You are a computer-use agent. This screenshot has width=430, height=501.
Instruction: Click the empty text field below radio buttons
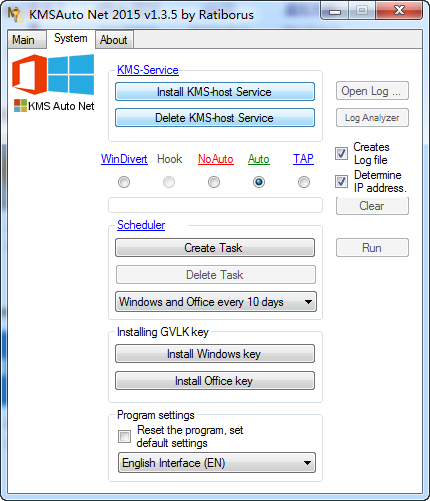pyautogui.click(x=215, y=205)
